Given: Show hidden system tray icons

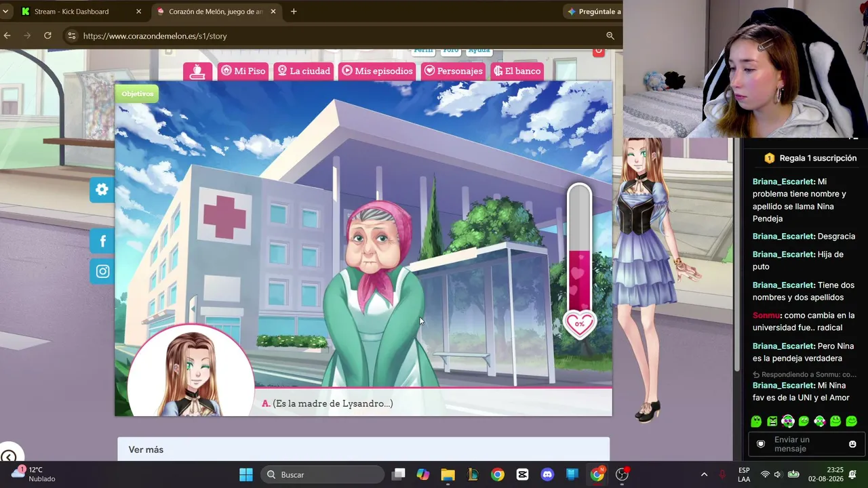Looking at the screenshot, I should click(704, 474).
